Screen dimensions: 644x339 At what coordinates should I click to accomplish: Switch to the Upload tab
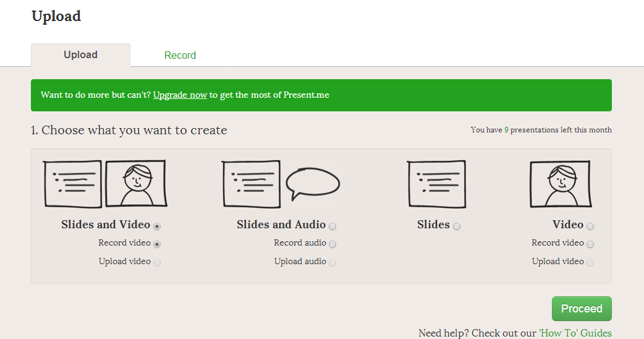point(80,55)
